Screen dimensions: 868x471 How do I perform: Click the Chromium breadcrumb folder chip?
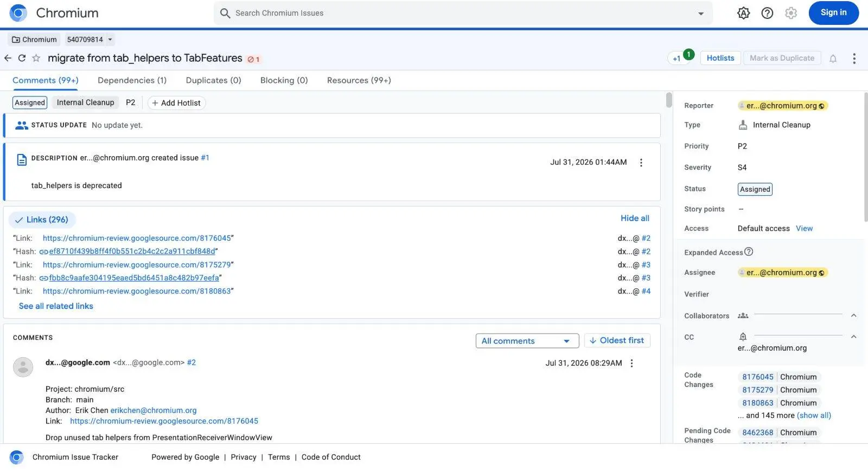coord(34,40)
